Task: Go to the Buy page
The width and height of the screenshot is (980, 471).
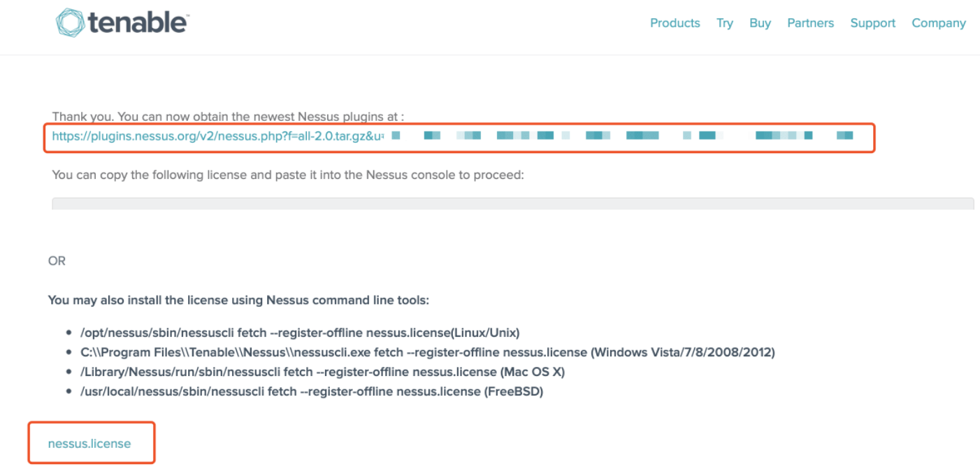Action: [760, 23]
